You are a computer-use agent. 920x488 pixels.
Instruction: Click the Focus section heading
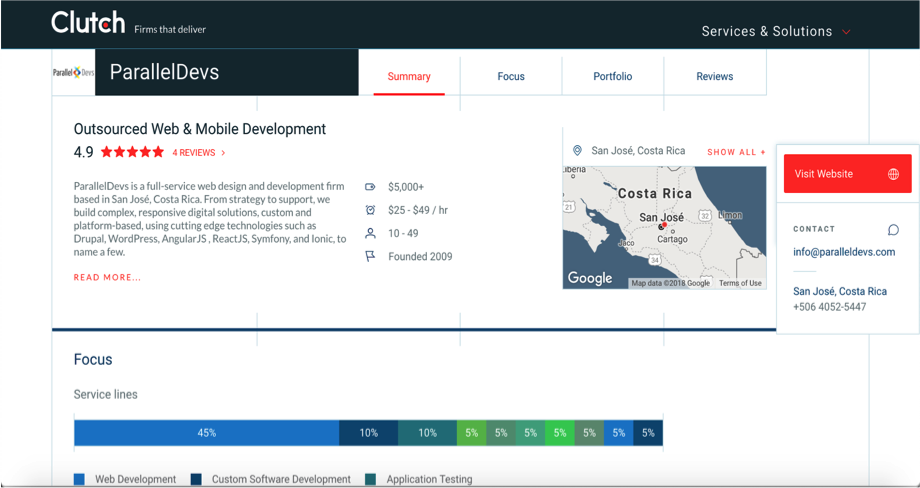coord(93,360)
